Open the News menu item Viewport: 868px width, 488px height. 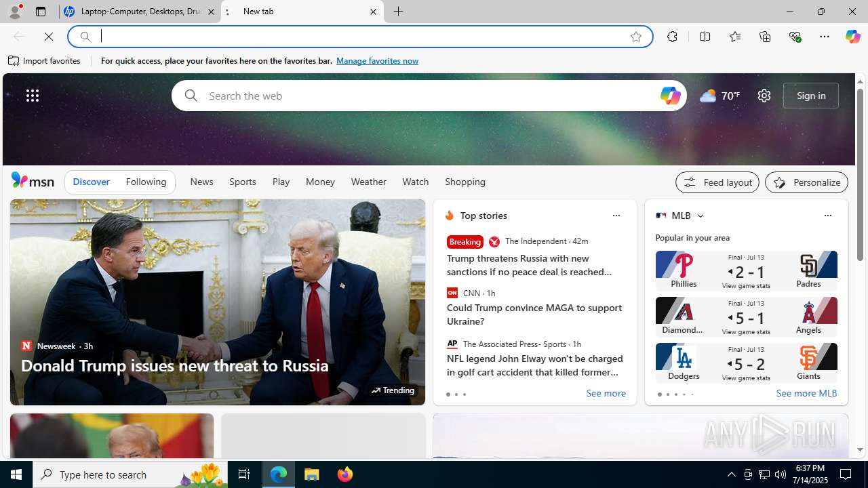click(201, 182)
